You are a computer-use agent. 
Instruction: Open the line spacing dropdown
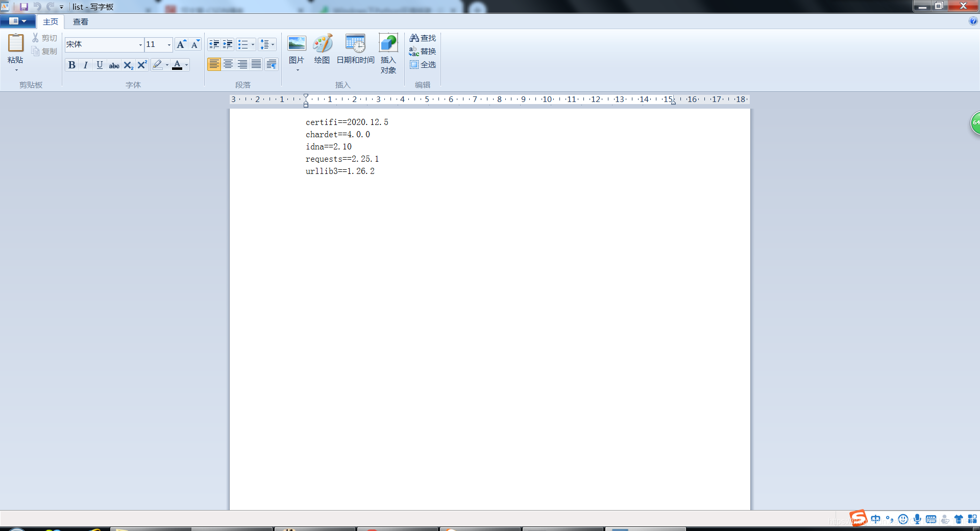[267, 44]
